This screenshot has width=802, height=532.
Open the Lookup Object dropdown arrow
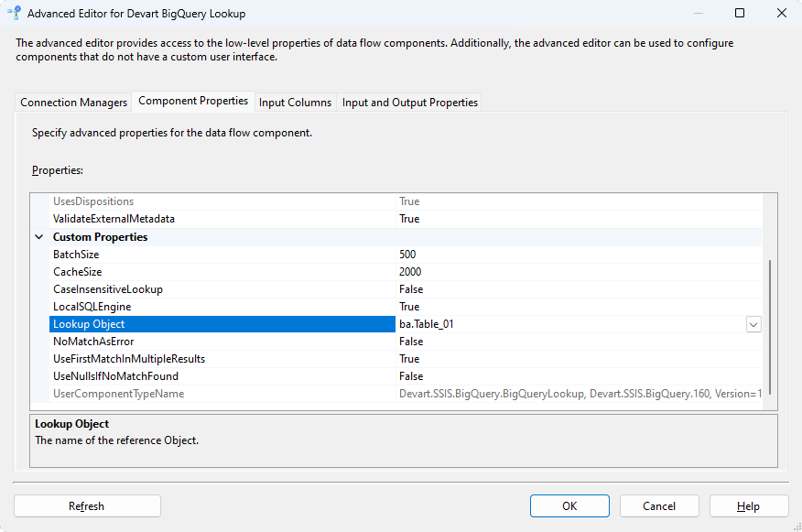click(x=753, y=324)
